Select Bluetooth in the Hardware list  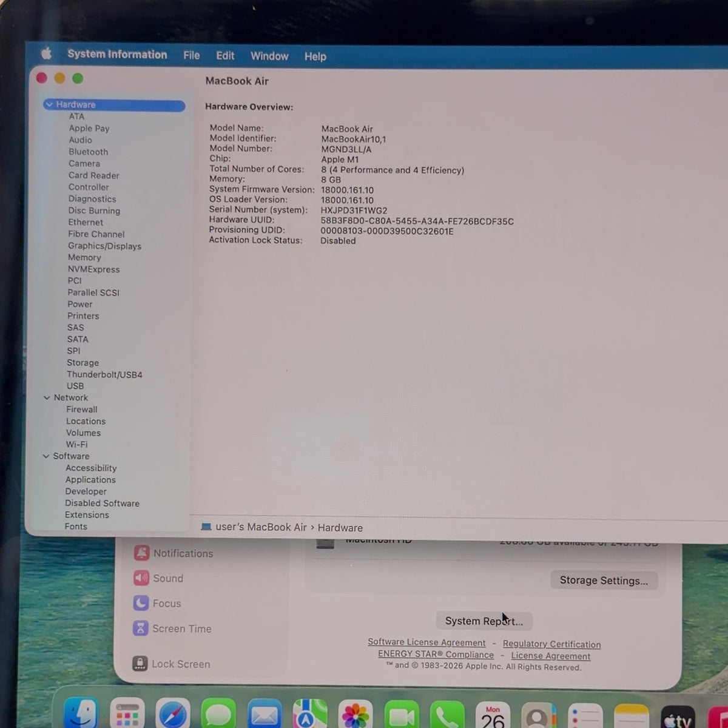[88, 152]
